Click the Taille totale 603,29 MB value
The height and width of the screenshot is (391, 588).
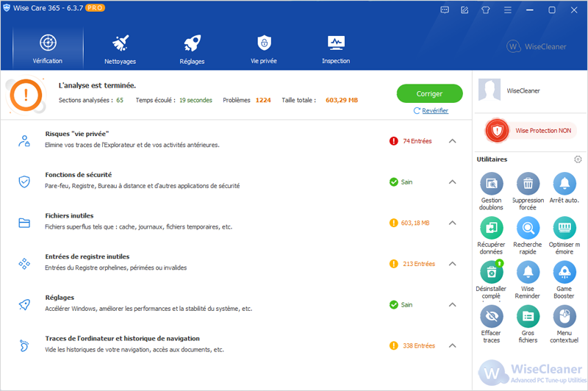pyautogui.click(x=342, y=100)
